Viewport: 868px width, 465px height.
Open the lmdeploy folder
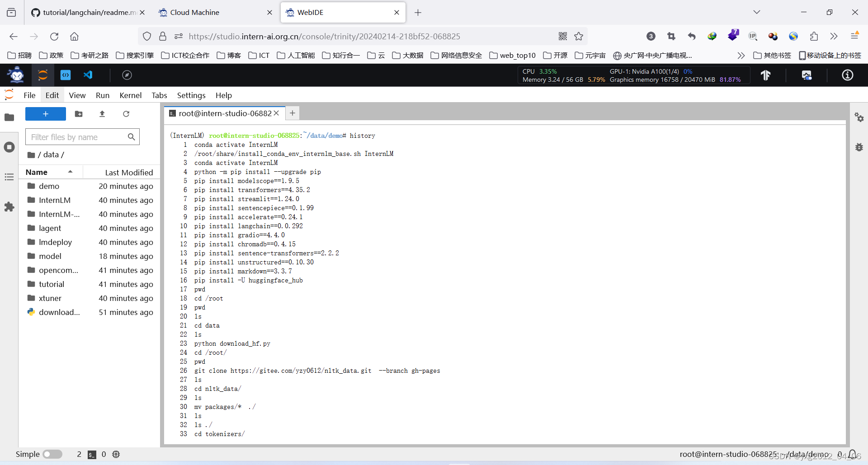(90, 242)
